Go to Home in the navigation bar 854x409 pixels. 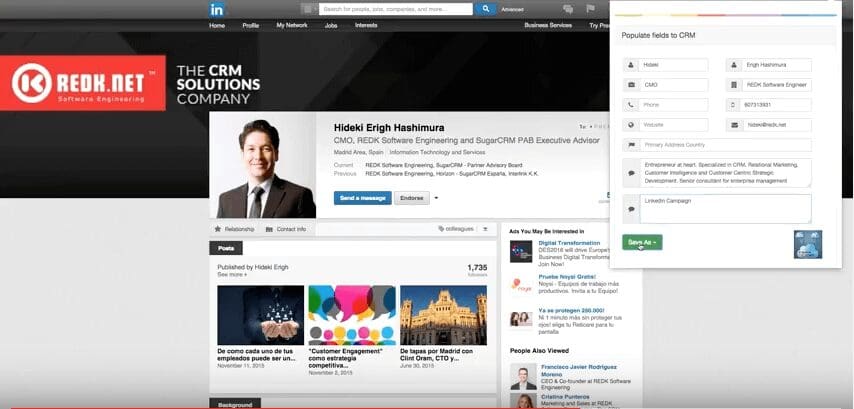[x=217, y=26]
